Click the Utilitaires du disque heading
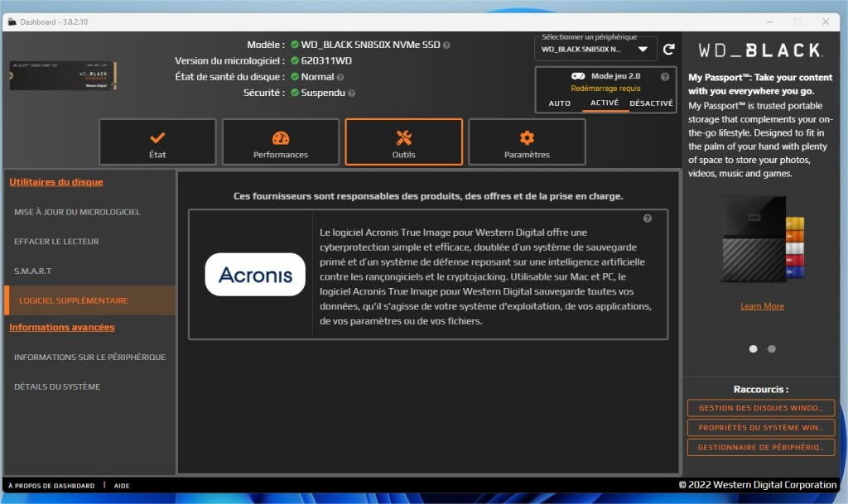This screenshot has height=504, width=848. (x=56, y=182)
